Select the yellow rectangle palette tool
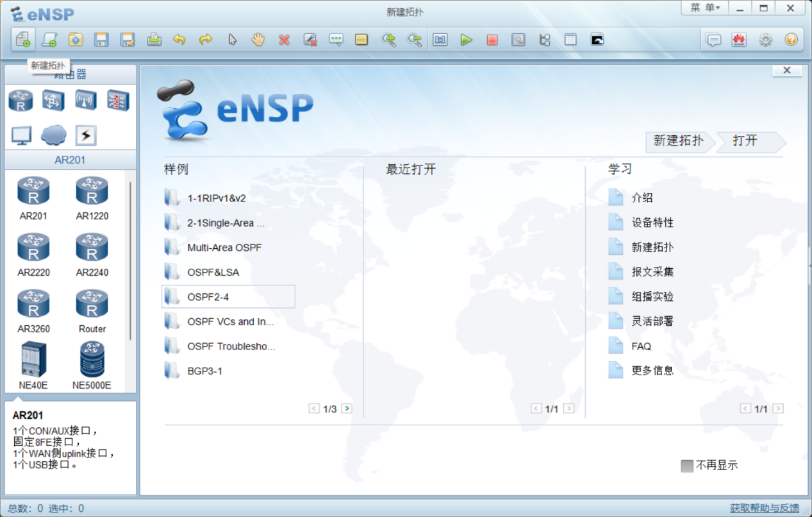Image resolution: width=812 pixels, height=517 pixels. [x=361, y=40]
